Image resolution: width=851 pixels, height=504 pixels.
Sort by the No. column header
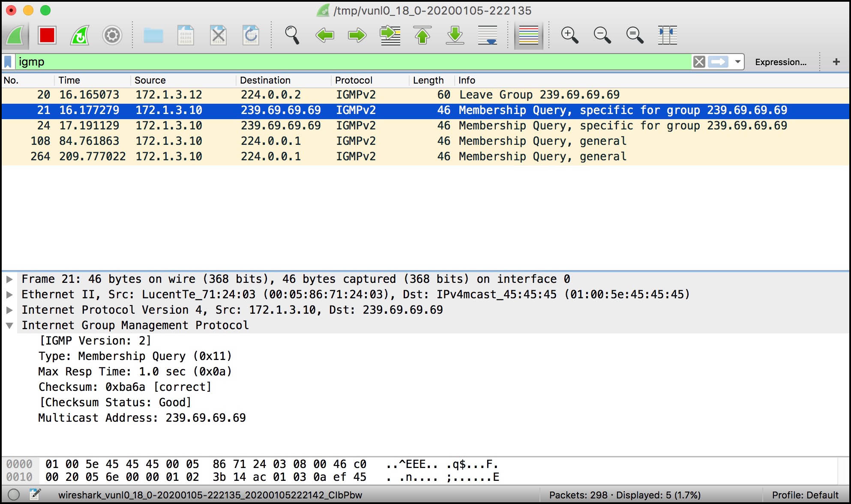(x=27, y=80)
